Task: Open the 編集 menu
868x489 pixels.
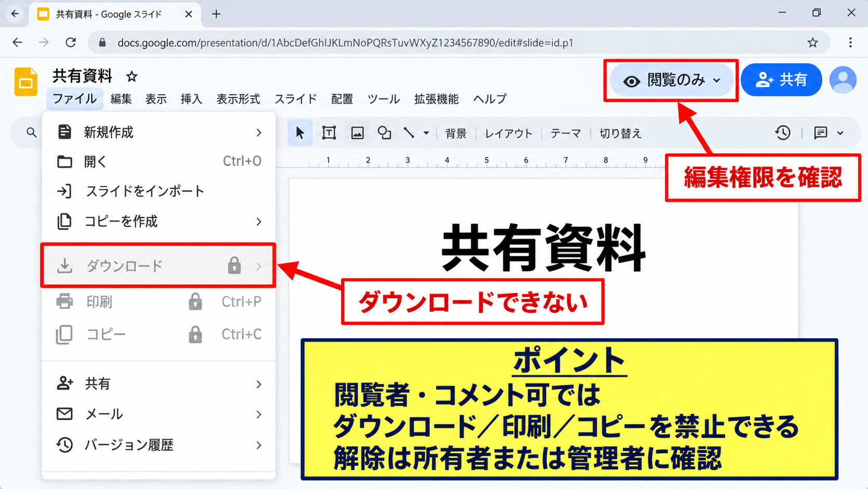Action: pyautogui.click(x=121, y=99)
